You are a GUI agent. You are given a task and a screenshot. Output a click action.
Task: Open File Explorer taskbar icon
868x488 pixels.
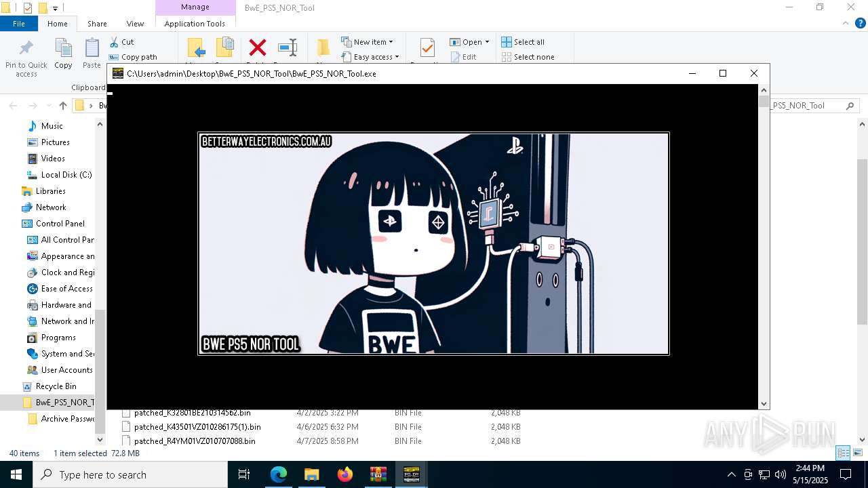312,474
